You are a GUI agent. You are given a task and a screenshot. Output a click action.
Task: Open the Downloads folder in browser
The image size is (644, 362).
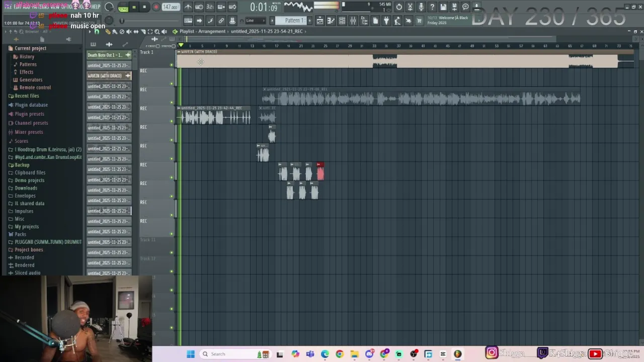[26, 188]
